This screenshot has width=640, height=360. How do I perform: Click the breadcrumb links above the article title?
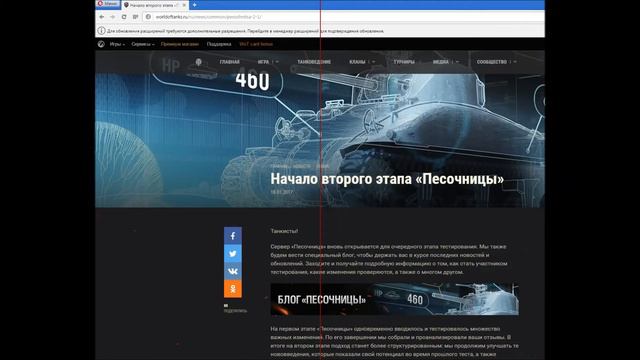(300, 167)
